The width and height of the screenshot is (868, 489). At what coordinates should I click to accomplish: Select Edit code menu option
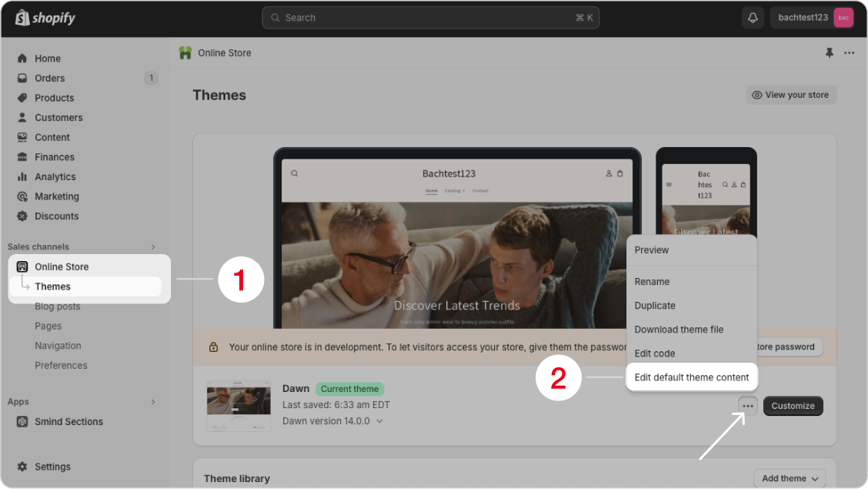click(655, 353)
